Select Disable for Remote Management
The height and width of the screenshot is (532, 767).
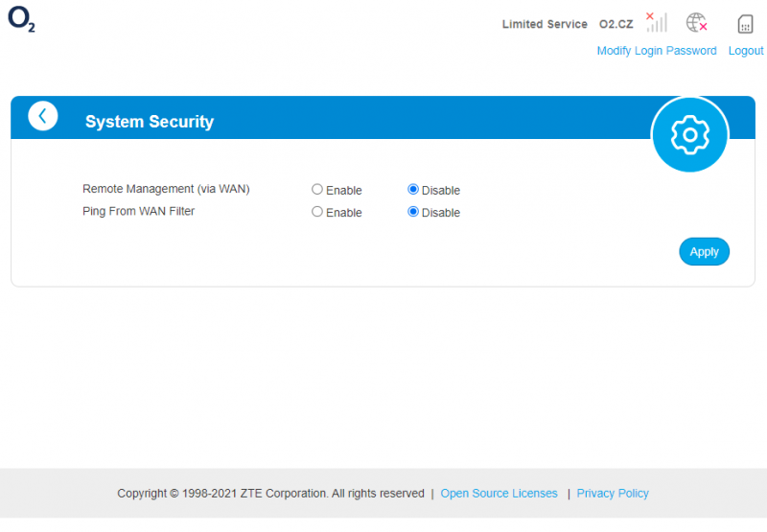413,189
